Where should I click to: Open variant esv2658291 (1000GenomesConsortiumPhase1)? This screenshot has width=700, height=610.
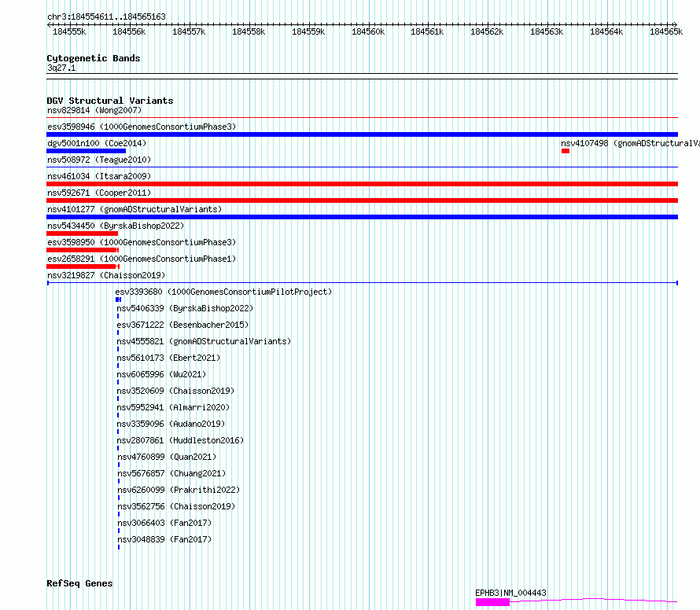coord(142,259)
